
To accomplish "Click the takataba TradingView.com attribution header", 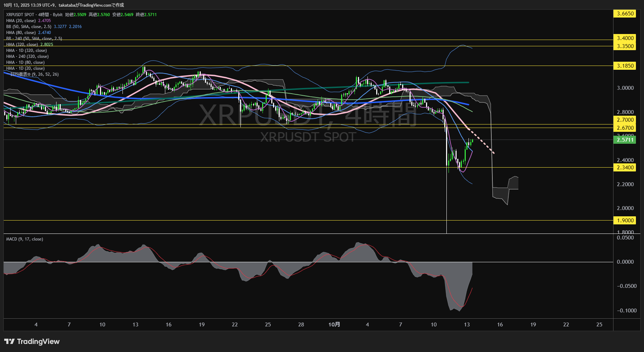I will pos(64,5).
